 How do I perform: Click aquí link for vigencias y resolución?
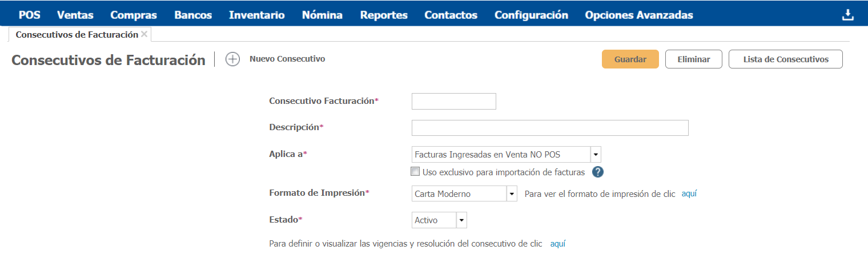(557, 244)
